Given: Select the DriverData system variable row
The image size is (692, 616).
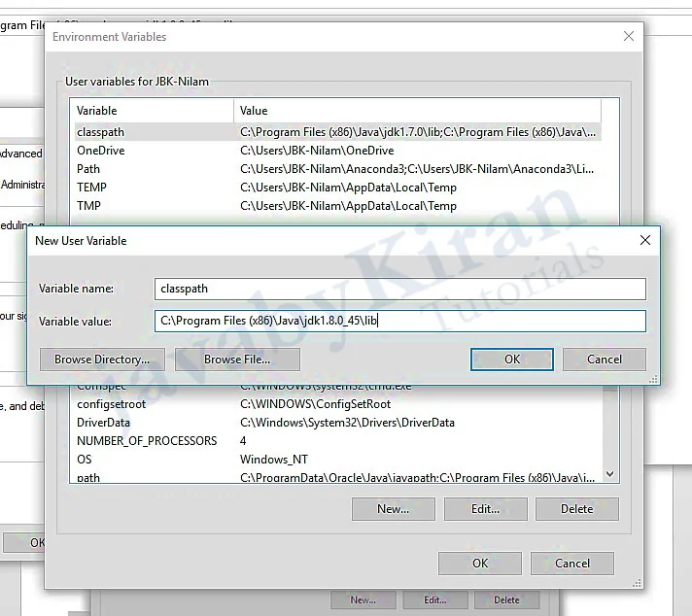Looking at the screenshot, I should coord(337,423).
